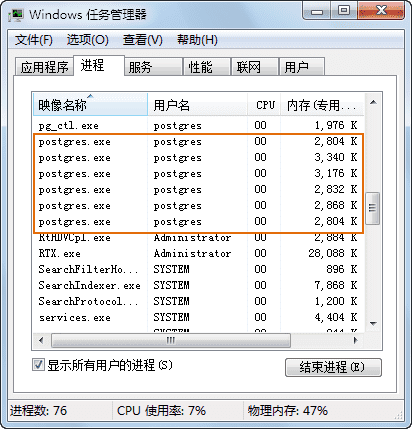Click the horizontal scrollbar thumb

tap(171, 341)
